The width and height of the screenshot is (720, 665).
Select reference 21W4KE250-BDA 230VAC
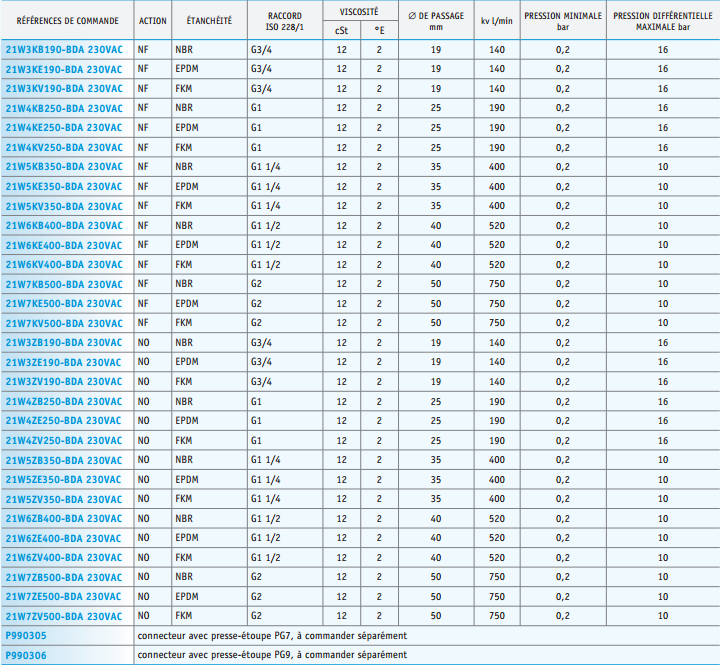[x=64, y=127]
